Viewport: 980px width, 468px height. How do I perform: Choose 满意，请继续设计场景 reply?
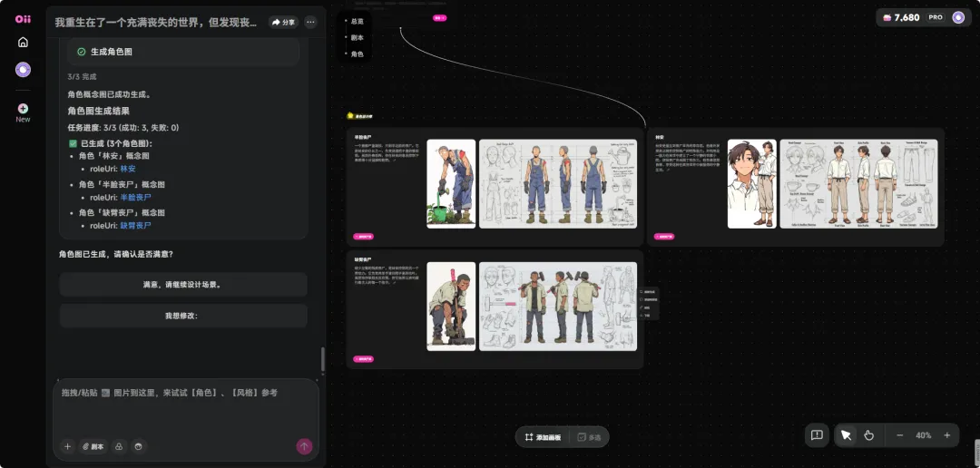(x=183, y=284)
